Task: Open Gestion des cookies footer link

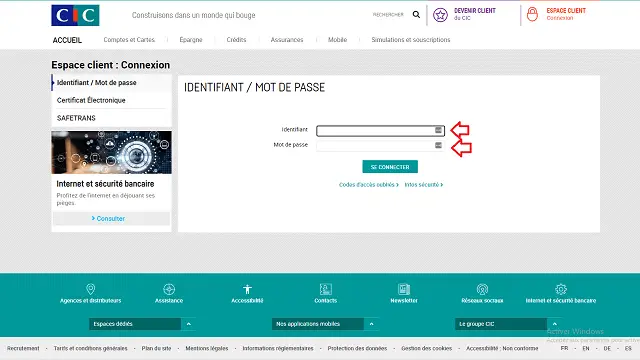Action: [x=427, y=348]
